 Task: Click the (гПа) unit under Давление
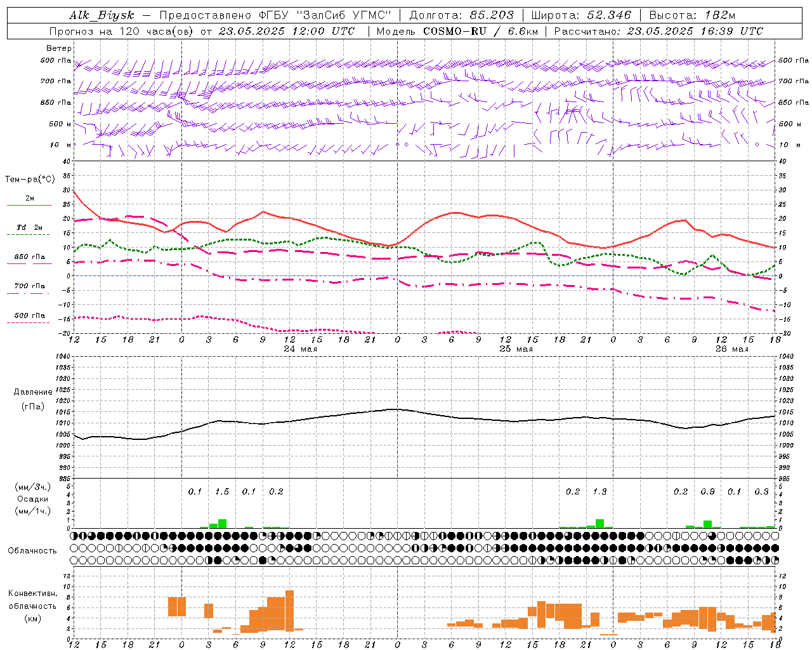[33, 406]
